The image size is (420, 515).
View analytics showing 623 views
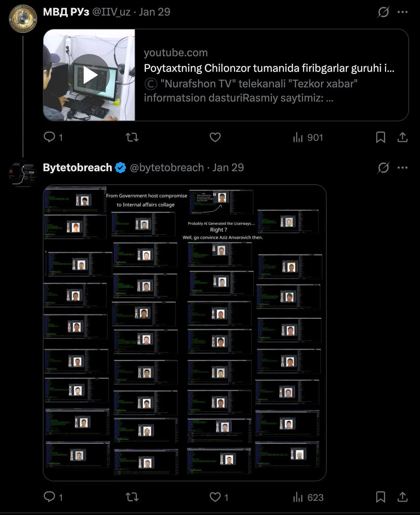click(308, 497)
